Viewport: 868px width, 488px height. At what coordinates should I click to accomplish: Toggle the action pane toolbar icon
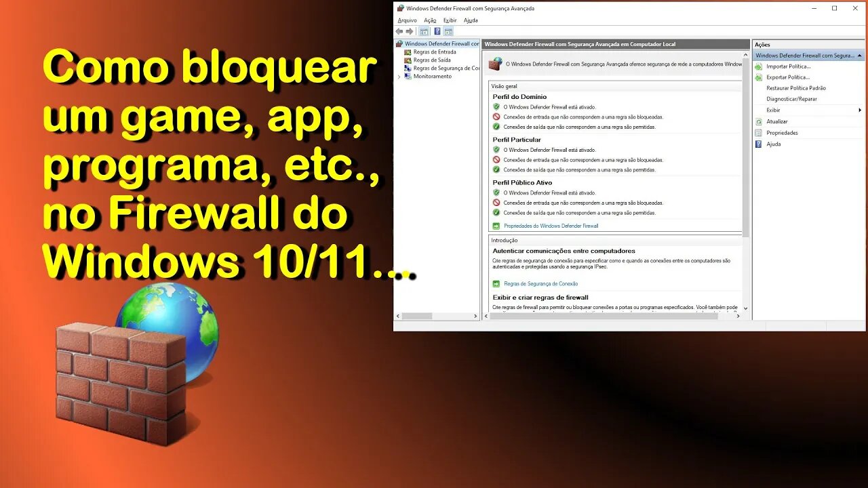[x=448, y=31]
